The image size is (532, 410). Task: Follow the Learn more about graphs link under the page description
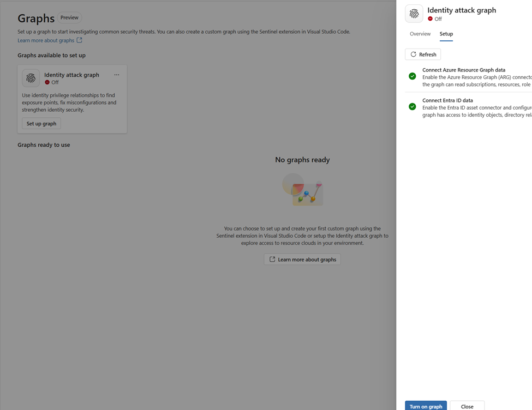pyautogui.click(x=46, y=40)
